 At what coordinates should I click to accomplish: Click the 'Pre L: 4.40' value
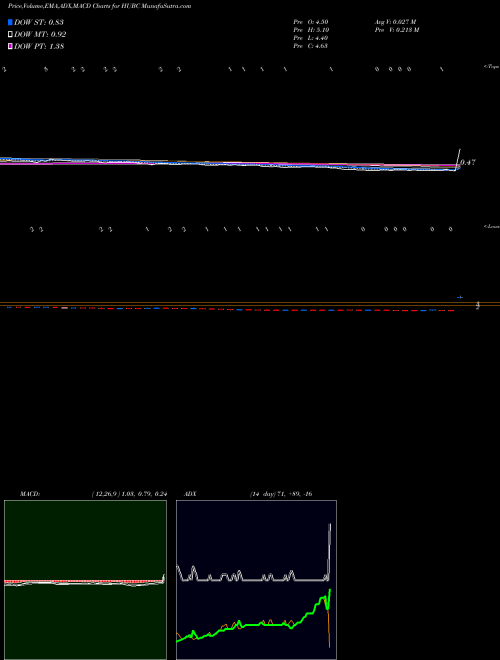311,38
